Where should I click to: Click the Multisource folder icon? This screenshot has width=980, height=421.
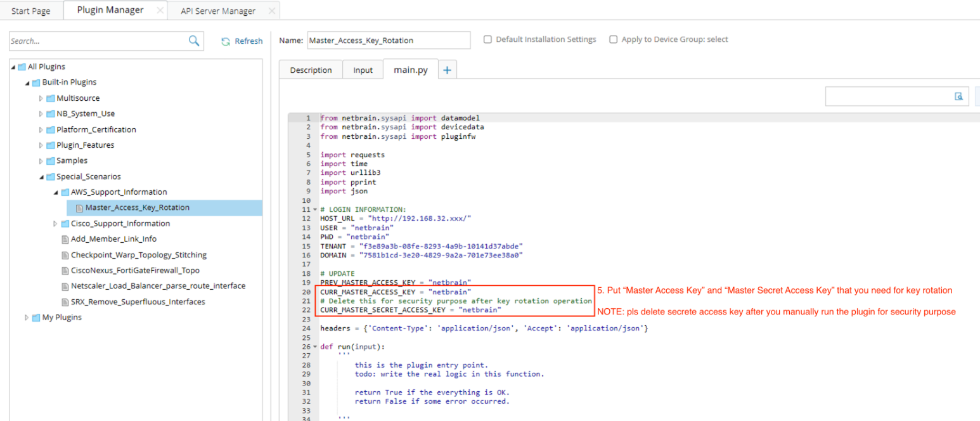50,98
